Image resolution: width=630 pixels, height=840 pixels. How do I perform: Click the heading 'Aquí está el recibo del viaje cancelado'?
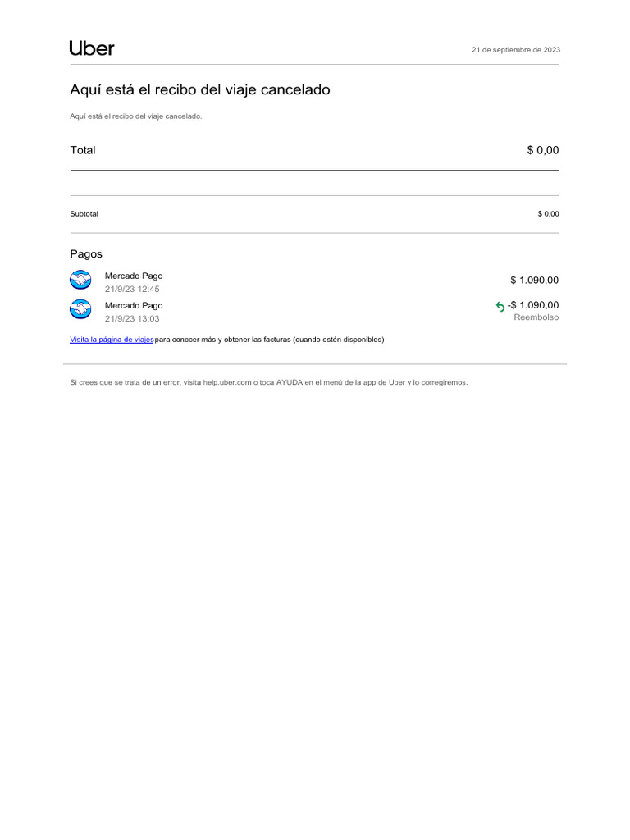click(x=200, y=89)
